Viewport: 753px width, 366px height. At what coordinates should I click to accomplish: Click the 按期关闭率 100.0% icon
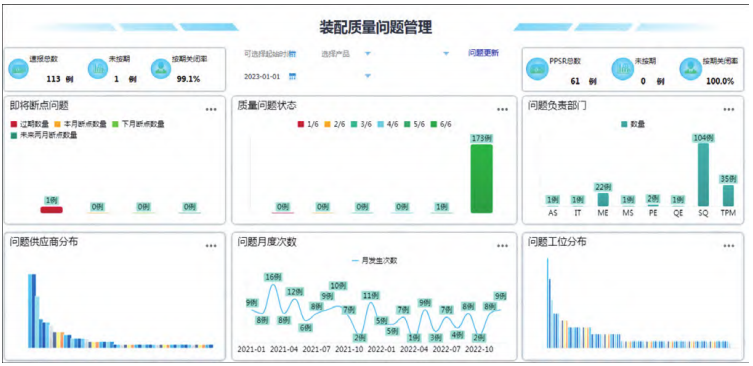[x=690, y=69]
